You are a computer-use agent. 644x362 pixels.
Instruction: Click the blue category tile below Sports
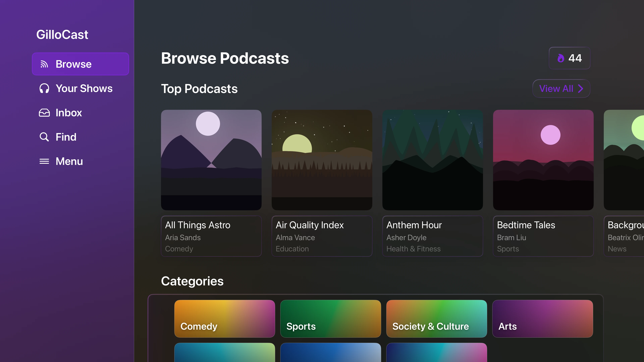(331, 352)
